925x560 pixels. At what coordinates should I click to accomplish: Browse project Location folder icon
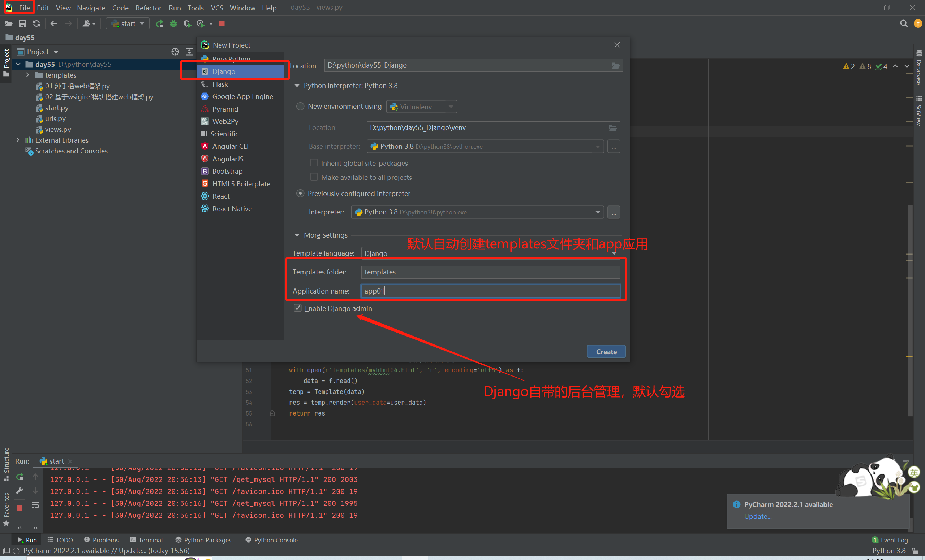(615, 66)
